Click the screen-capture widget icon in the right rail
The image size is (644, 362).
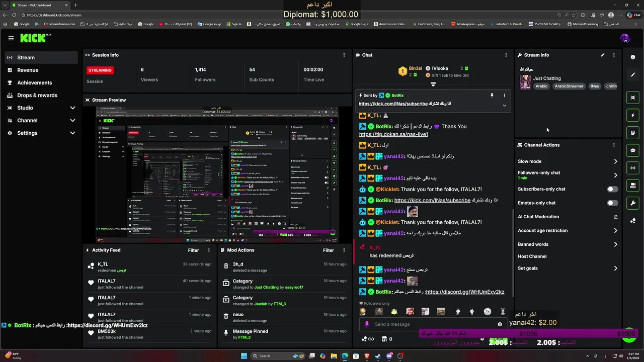pyautogui.click(x=633, y=98)
